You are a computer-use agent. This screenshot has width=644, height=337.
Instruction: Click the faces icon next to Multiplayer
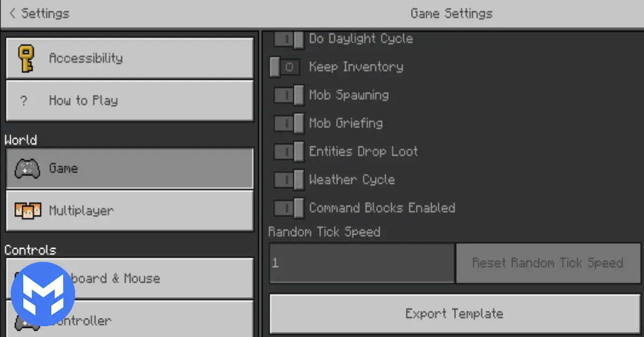pos(28,210)
